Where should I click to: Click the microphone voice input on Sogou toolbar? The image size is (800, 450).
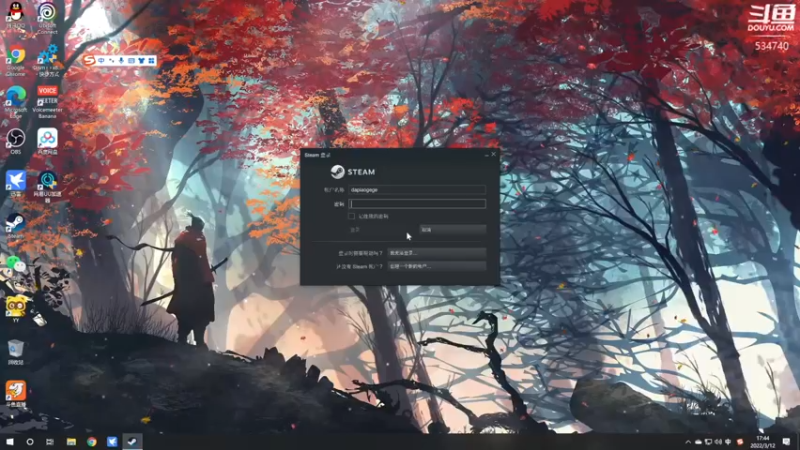pos(121,61)
